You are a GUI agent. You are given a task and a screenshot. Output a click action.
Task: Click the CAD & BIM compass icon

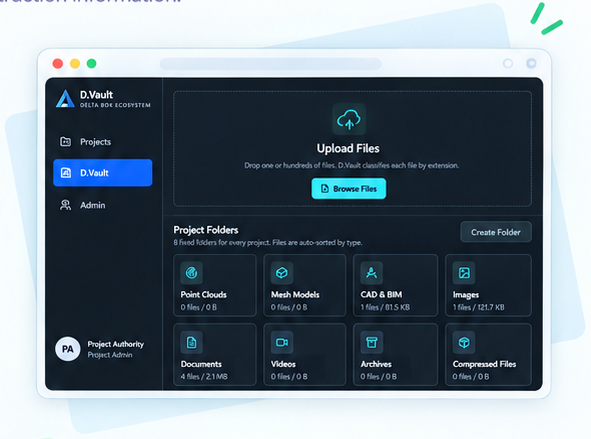tap(372, 272)
